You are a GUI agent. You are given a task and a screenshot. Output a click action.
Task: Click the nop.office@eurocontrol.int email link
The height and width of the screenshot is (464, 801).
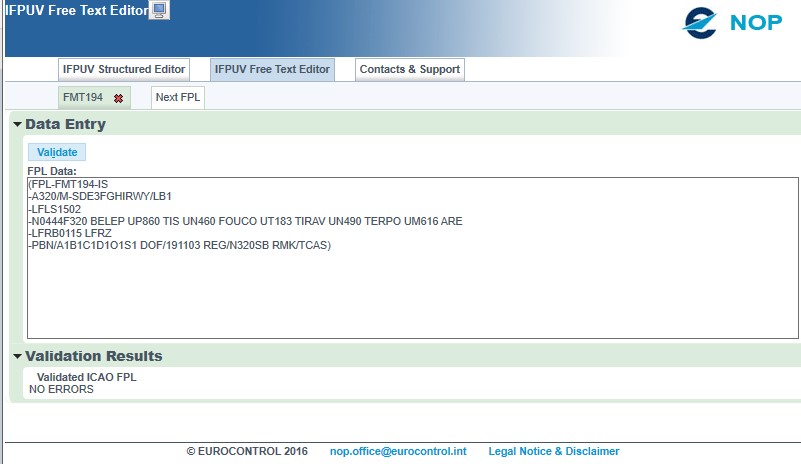tap(398, 451)
